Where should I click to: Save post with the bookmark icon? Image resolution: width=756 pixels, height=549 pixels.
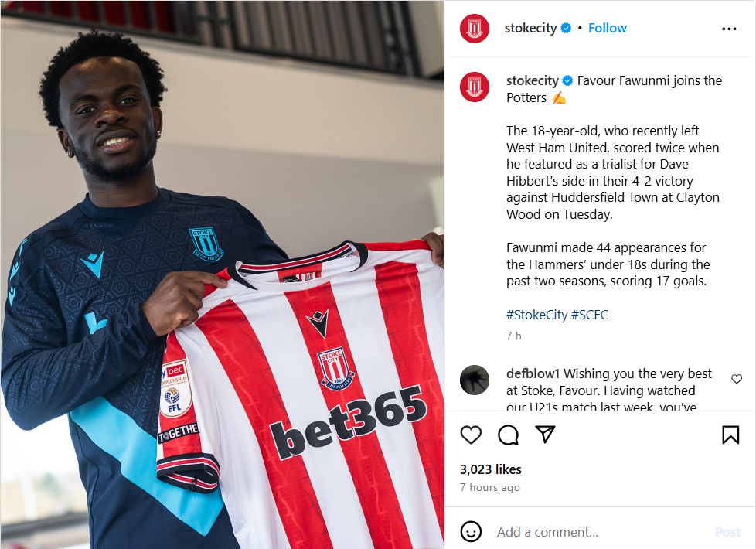[x=730, y=435]
